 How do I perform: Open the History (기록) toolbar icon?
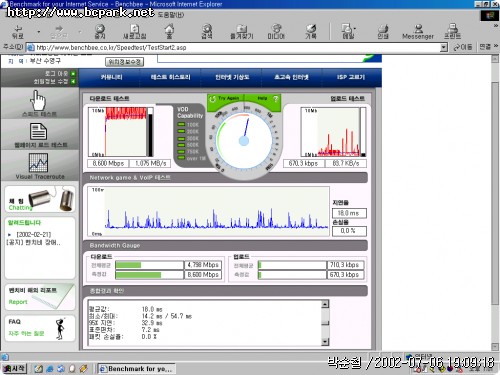click(x=311, y=32)
